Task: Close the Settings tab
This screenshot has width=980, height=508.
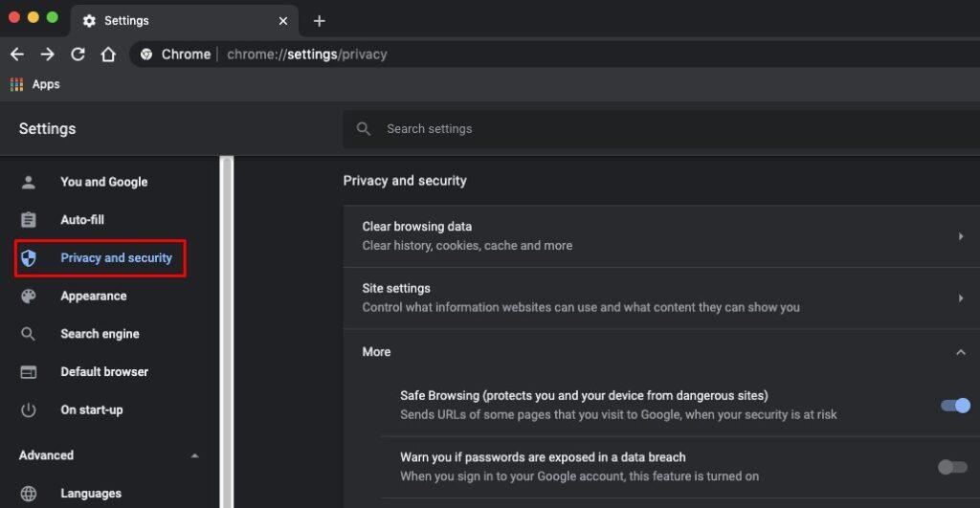Action: 283,21
